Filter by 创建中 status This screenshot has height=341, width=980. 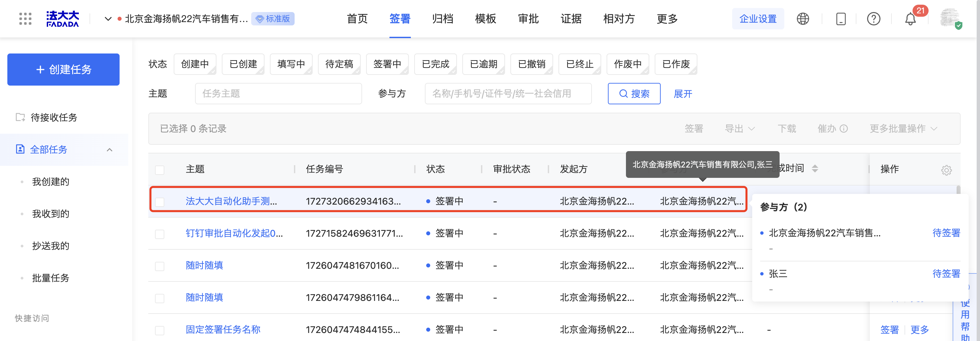[x=195, y=64]
